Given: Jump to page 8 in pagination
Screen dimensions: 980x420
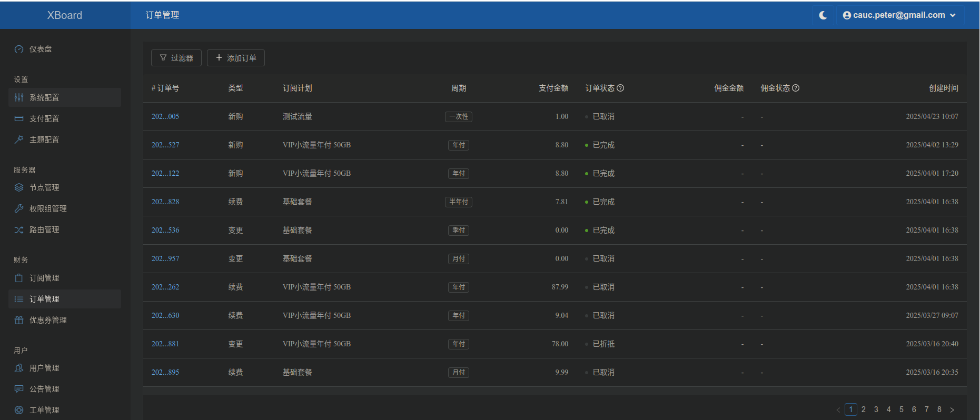Looking at the screenshot, I should 939,409.
